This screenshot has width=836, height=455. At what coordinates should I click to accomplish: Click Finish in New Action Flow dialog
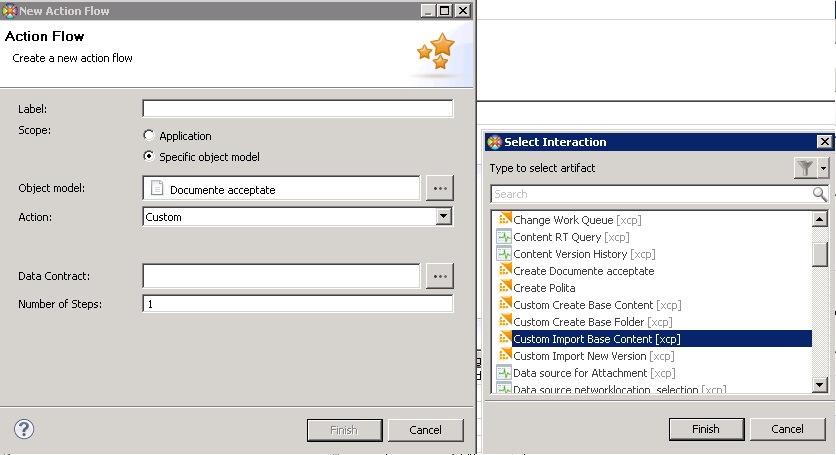tap(344, 430)
